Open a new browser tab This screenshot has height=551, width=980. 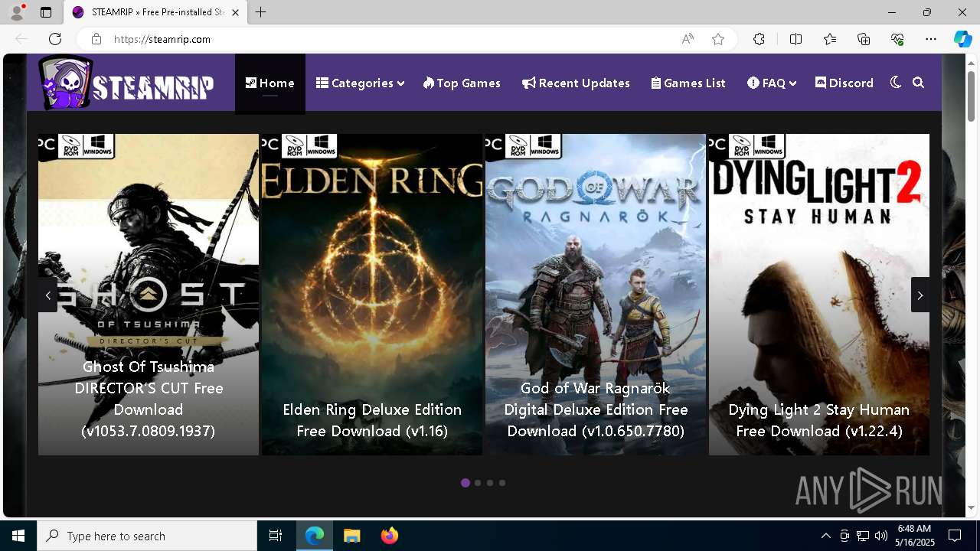261,12
